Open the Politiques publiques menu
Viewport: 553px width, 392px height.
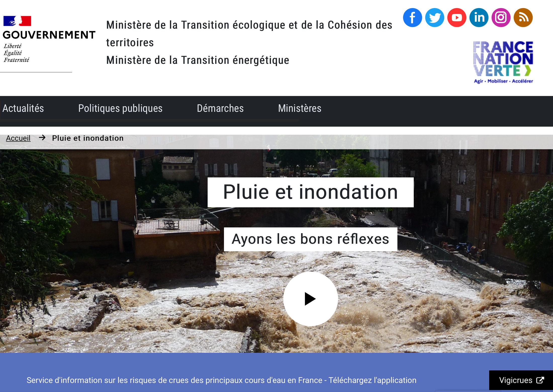tap(120, 108)
